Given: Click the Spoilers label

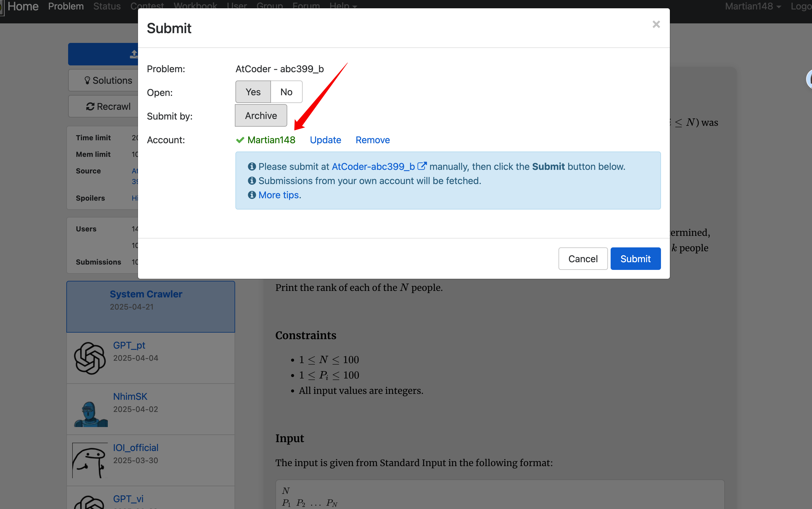Looking at the screenshot, I should [90, 198].
